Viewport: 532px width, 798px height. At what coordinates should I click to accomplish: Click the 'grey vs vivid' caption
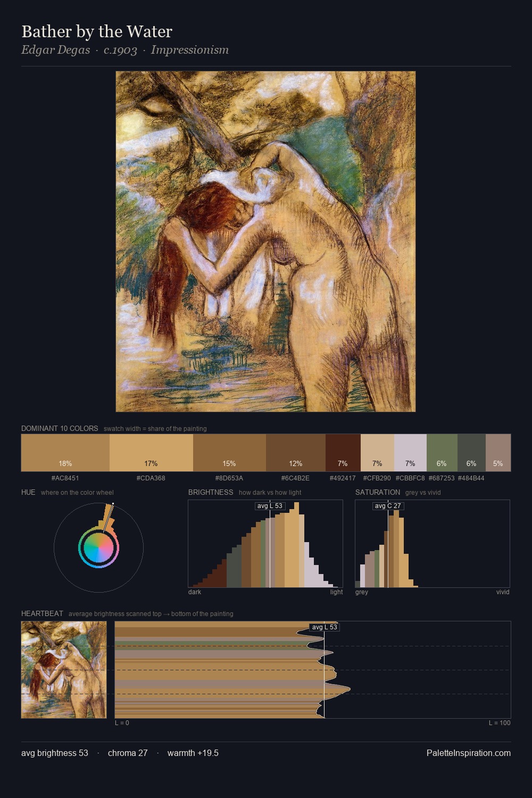423,493
